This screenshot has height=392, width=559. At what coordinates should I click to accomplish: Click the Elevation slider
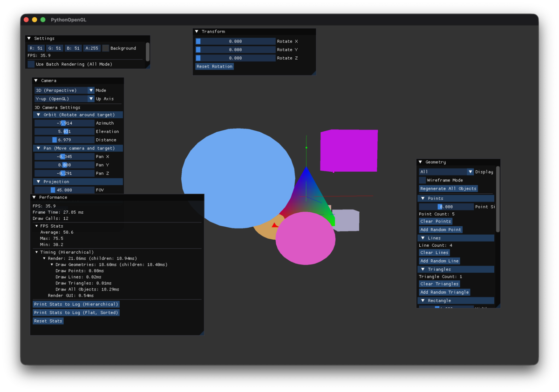point(64,131)
